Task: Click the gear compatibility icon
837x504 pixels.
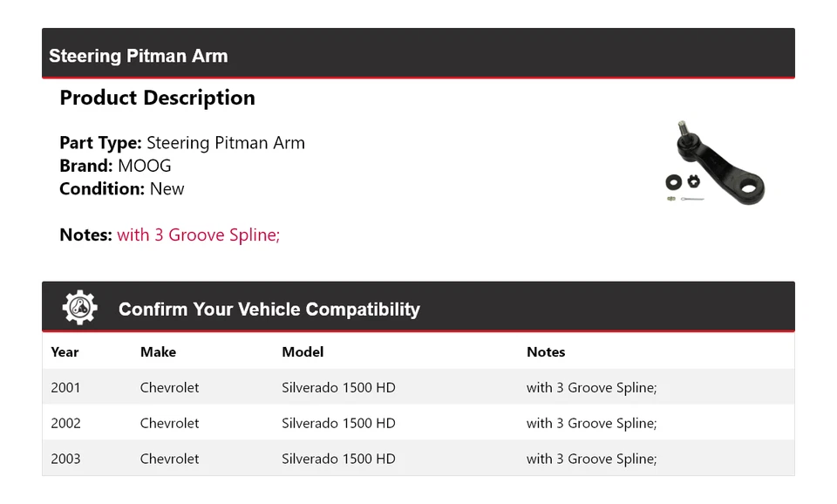Action: 79,308
